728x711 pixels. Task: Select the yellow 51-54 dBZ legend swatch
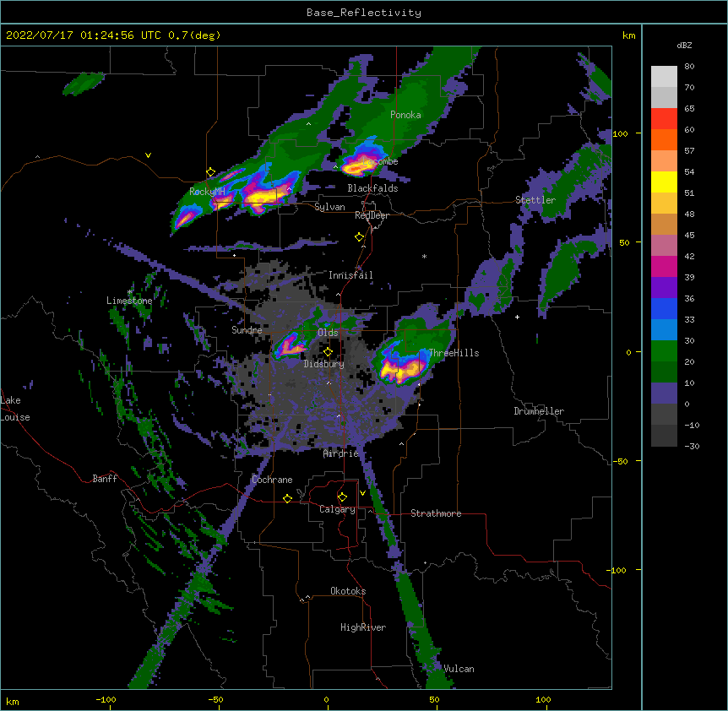coord(664,182)
